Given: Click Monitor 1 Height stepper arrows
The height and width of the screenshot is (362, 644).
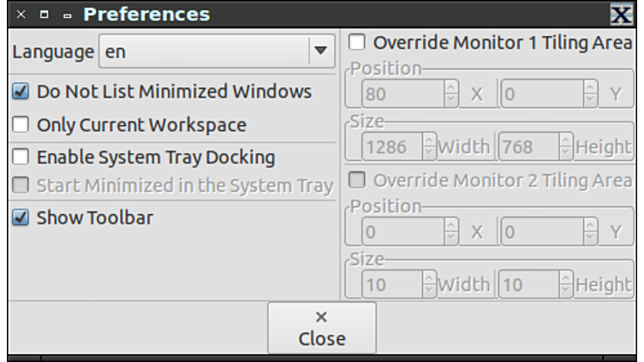Looking at the screenshot, I should tap(565, 147).
